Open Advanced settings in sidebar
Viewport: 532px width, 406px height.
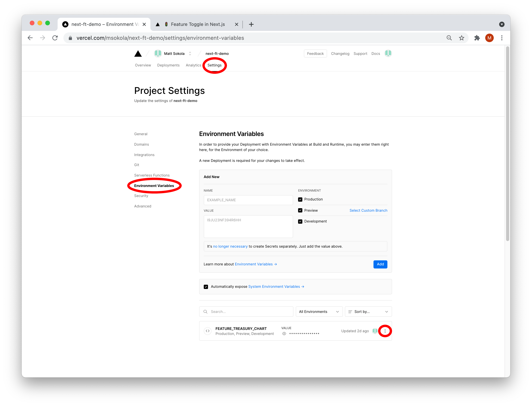pyautogui.click(x=143, y=206)
